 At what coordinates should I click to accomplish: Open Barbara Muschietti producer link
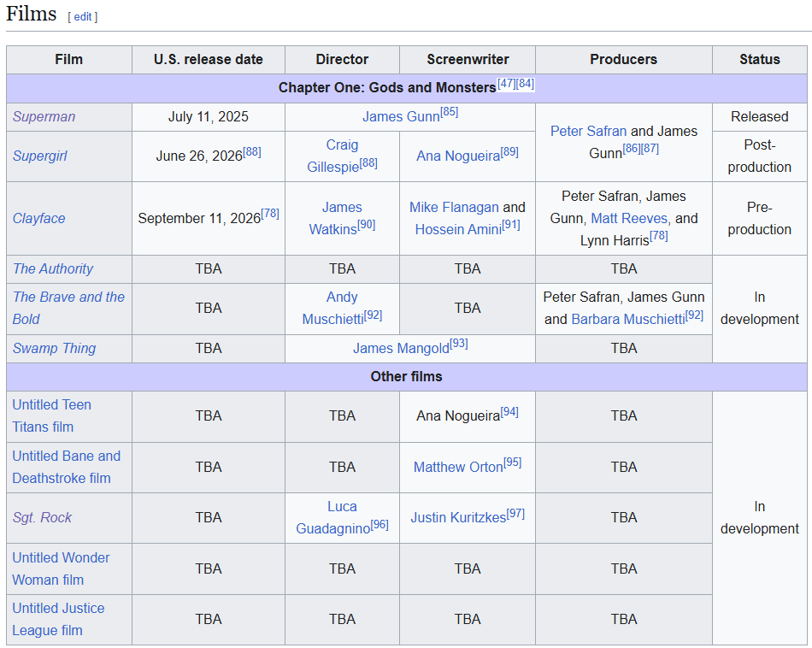[x=628, y=319]
